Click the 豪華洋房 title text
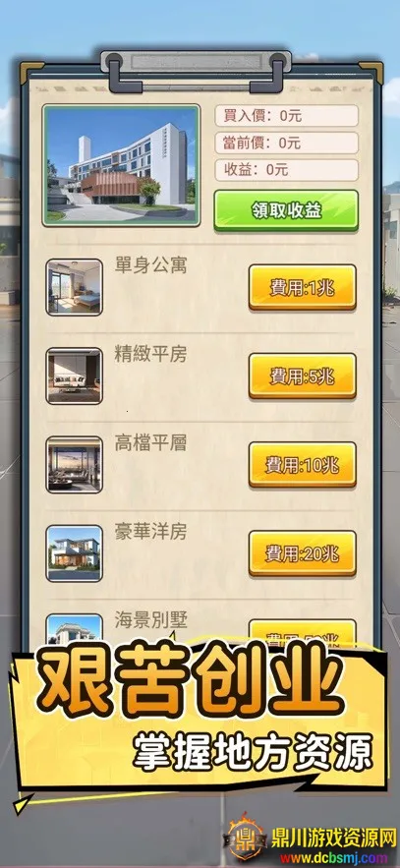The height and width of the screenshot is (868, 400). tap(150, 532)
